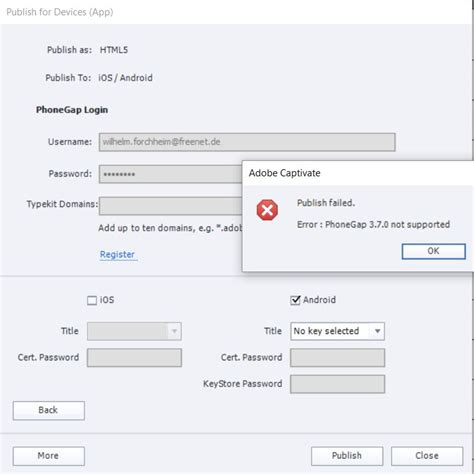Click the Publish for Devices (App) title
The image size is (474, 474).
[60, 12]
